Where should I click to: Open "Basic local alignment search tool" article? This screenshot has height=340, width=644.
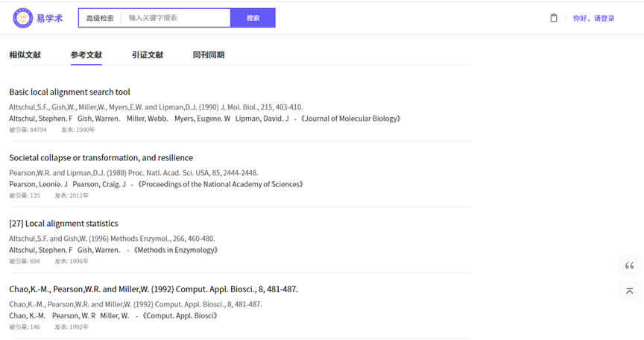point(69,92)
